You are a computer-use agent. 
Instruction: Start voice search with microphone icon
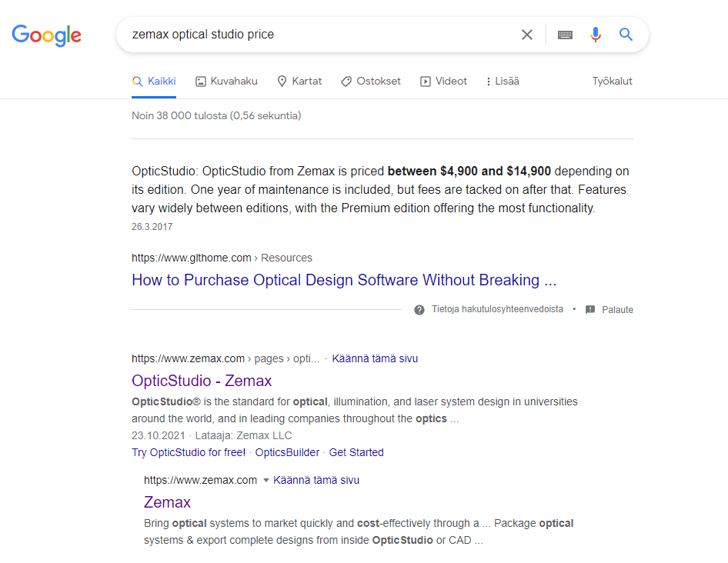point(595,35)
